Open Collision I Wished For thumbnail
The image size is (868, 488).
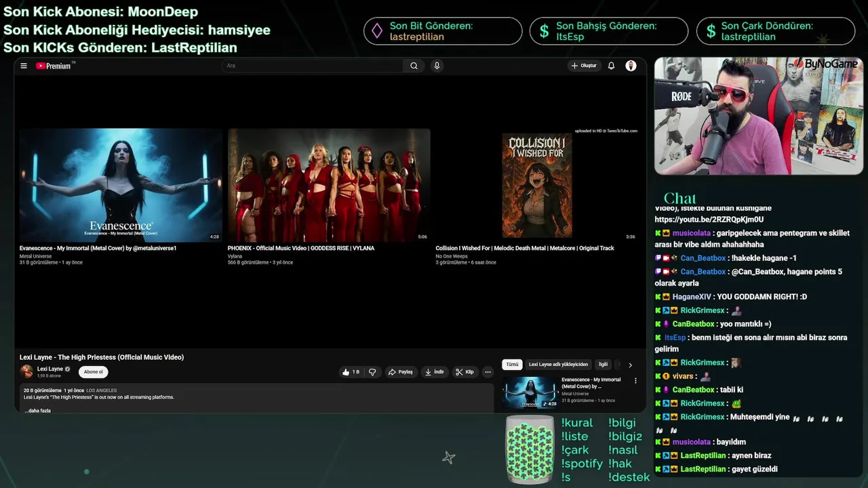536,185
